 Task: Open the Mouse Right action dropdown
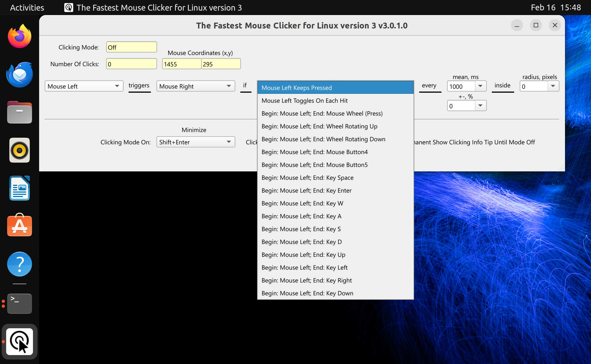click(x=195, y=86)
